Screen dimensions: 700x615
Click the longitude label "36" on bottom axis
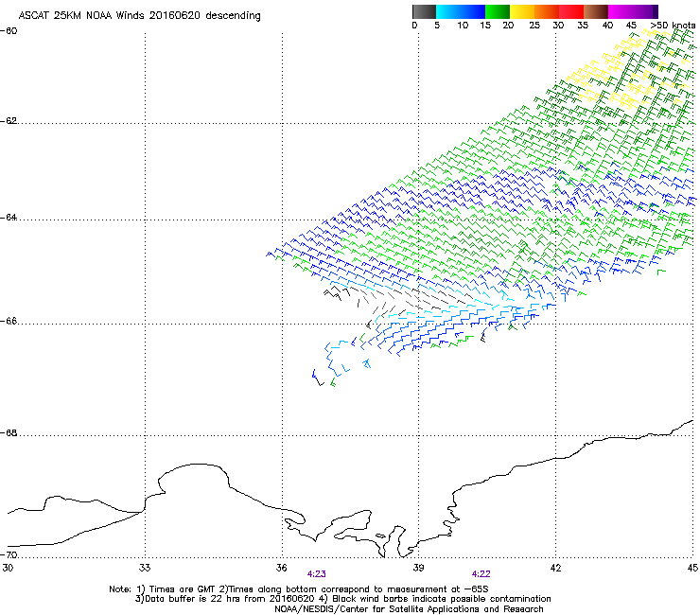[281, 568]
